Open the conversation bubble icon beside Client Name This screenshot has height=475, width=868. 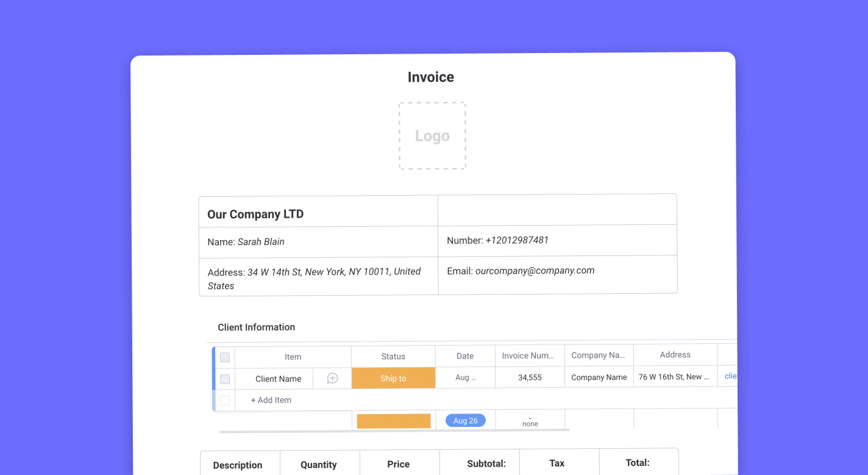coord(332,379)
